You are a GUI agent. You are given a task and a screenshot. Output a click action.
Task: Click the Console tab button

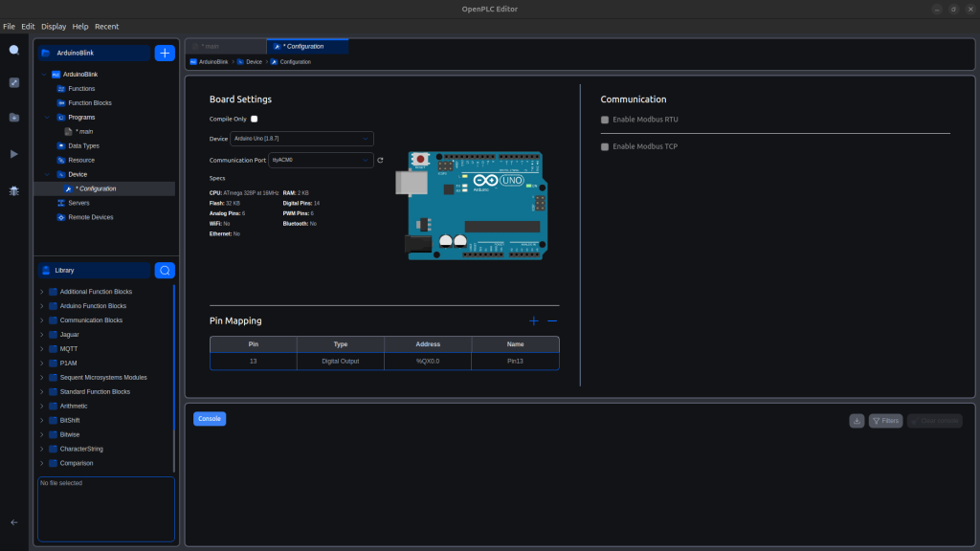210,419
